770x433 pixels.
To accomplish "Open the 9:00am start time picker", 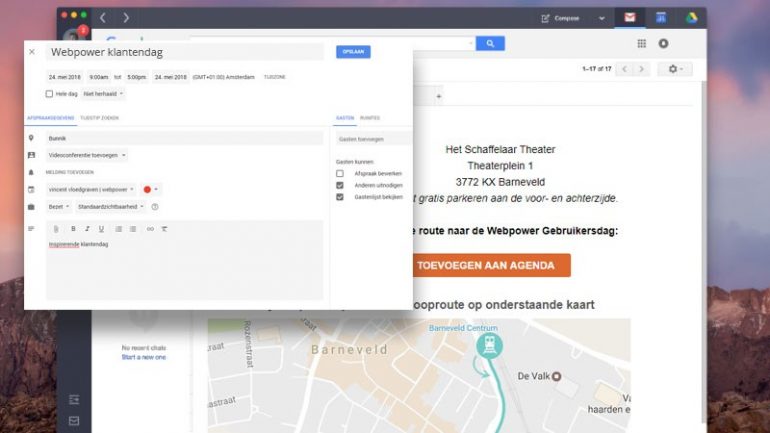I will tap(98, 77).
